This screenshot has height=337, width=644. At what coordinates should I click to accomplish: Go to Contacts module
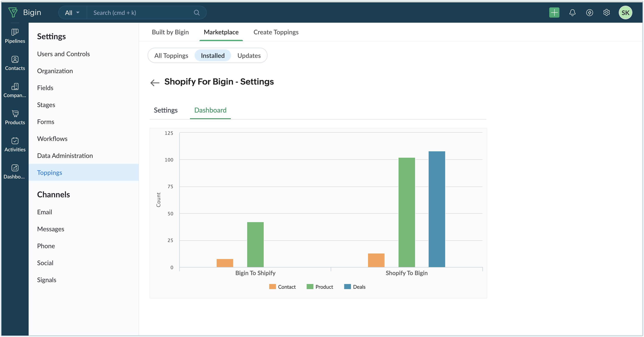coord(15,63)
